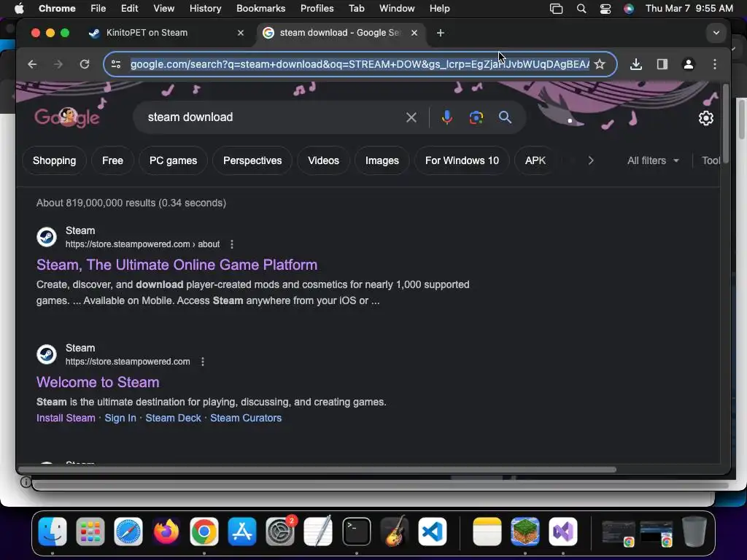Apply the APK filter chip
The height and width of the screenshot is (560, 747).
coord(535,160)
